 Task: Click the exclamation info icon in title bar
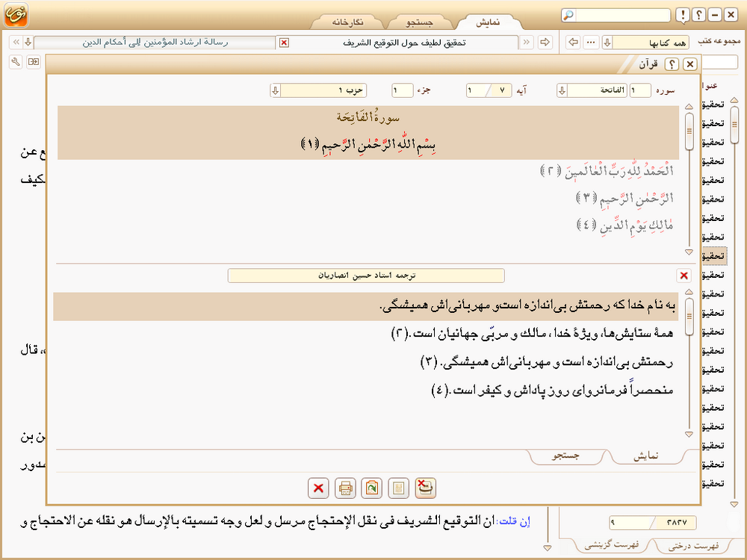[x=683, y=15]
